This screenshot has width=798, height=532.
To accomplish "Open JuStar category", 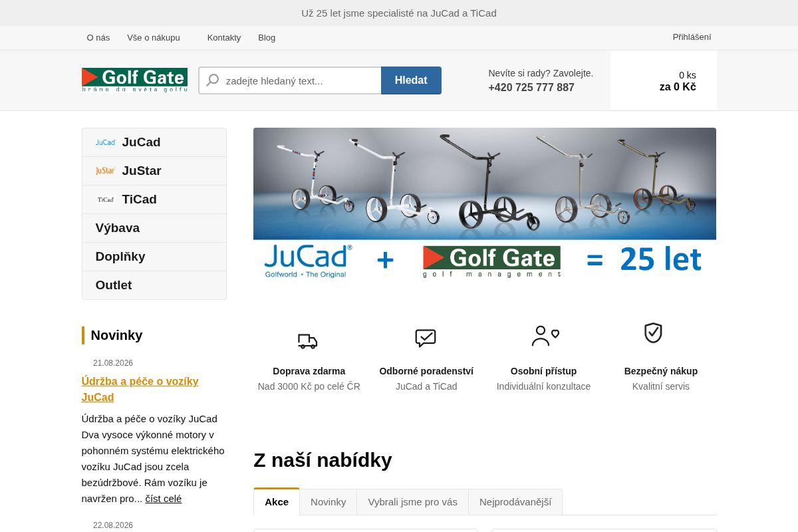I will [154, 171].
